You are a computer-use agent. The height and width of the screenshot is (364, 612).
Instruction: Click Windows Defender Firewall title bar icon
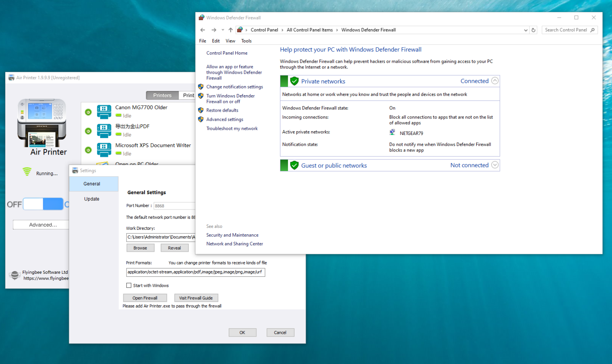tap(202, 18)
